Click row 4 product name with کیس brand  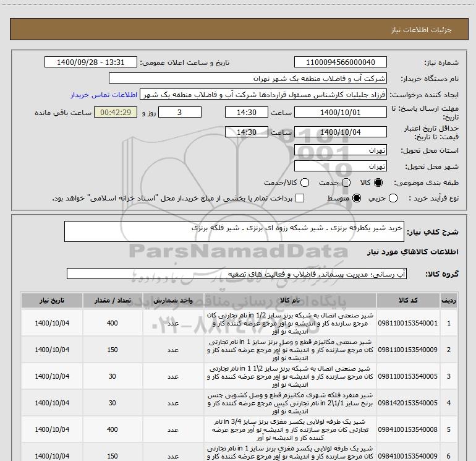(290, 403)
